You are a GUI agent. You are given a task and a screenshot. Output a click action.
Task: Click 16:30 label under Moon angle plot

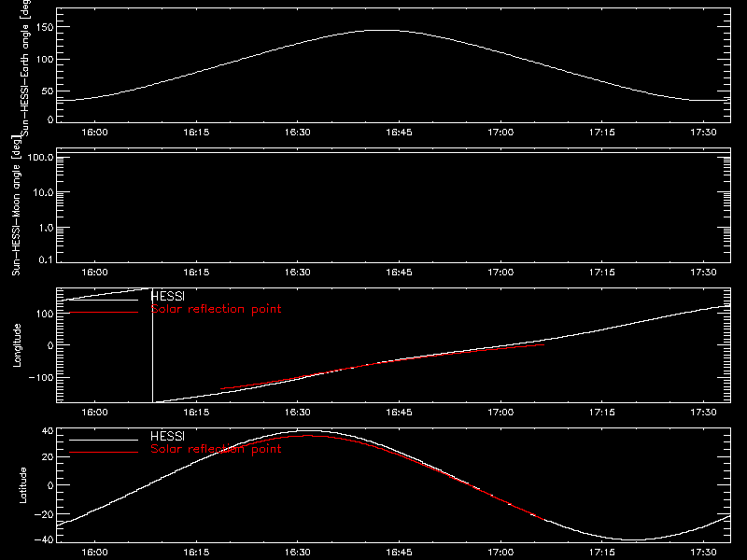pyautogui.click(x=297, y=273)
